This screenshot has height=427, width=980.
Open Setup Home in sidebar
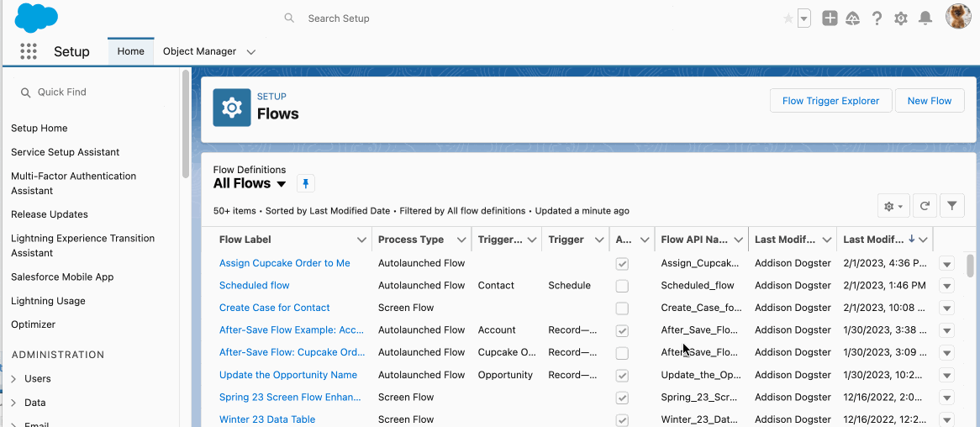(39, 128)
